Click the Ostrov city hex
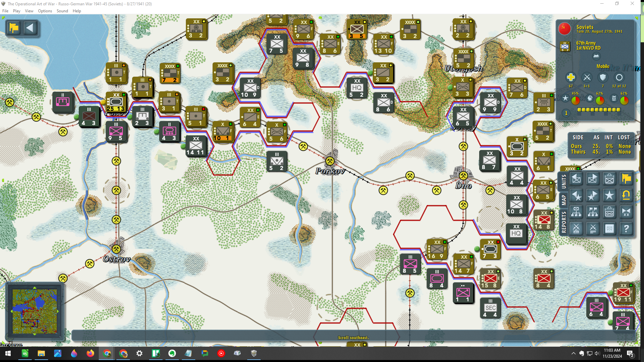Image resolution: width=644 pixels, height=362 pixels. 116,249
